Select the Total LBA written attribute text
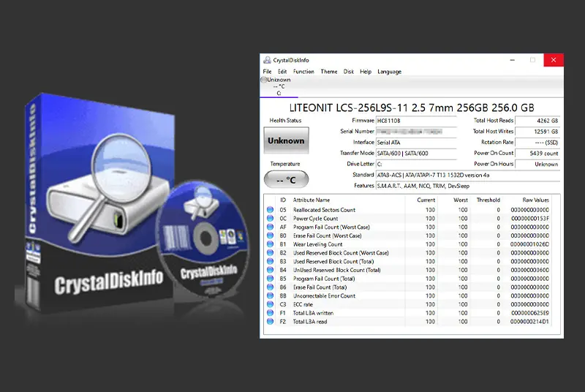The image size is (585, 392). point(313,313)
